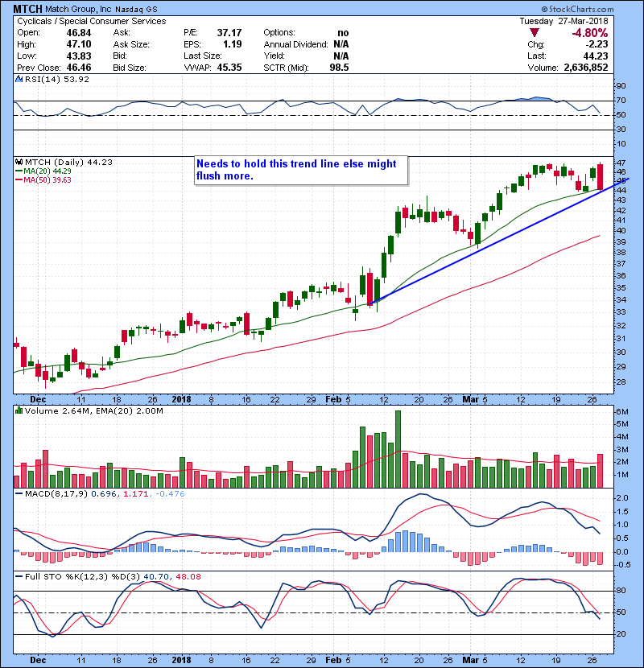Click the -4.80% percent change
644x668 pixels.
(590, 33)
